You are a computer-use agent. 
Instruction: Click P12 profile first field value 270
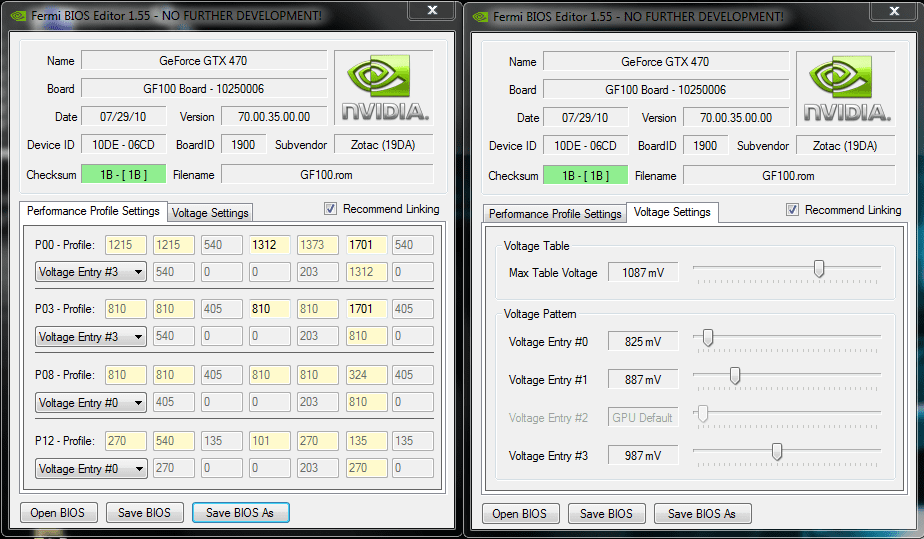pos(126,441)
